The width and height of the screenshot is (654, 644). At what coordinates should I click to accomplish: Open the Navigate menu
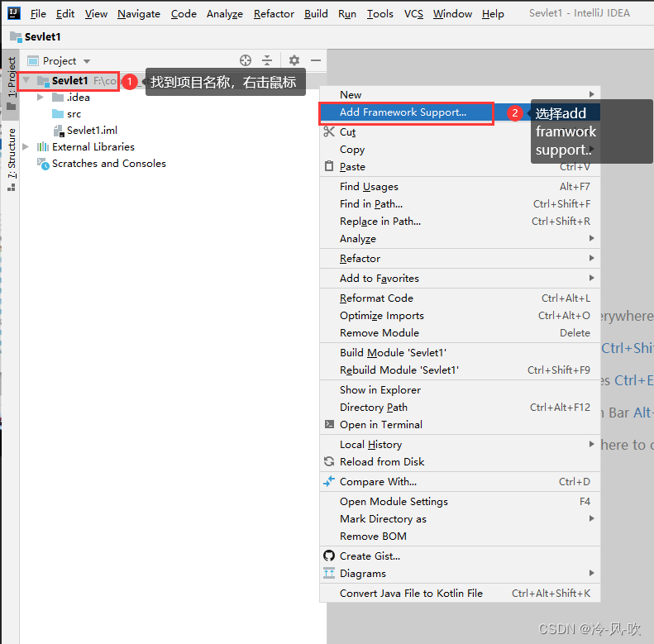[x=138, y=14]
